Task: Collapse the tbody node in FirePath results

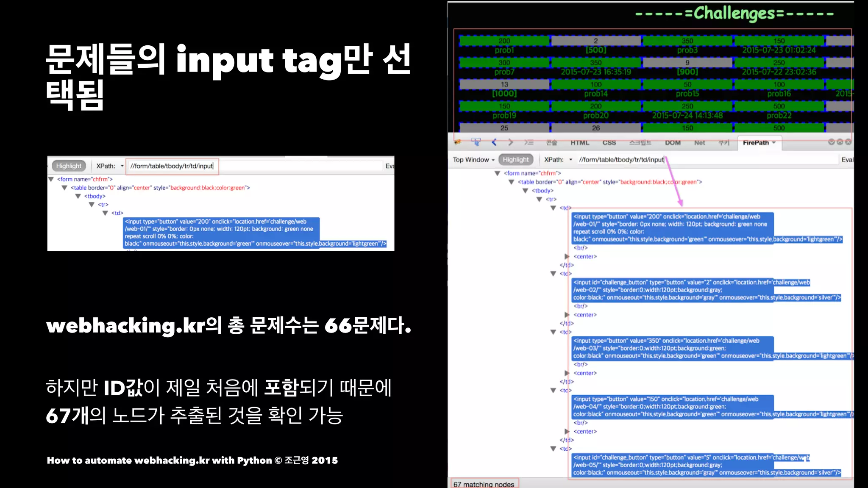Action: coord(526,191)
